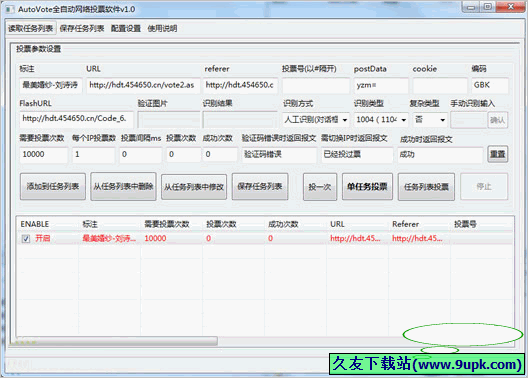
Task: Click 从任务列表中修改 button
Action: tap(194, 187)
